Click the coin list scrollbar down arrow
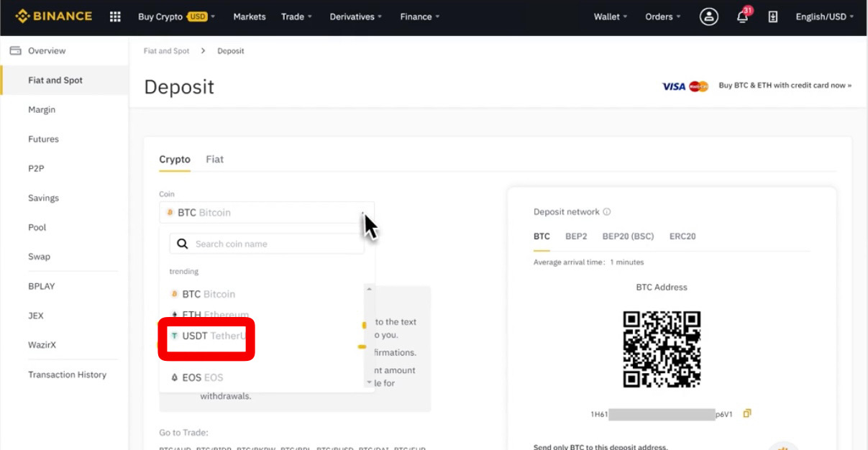 pos(370,383)
